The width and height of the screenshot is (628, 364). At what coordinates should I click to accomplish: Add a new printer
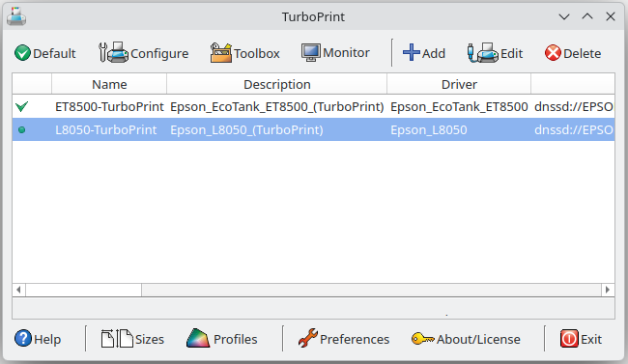424,53
